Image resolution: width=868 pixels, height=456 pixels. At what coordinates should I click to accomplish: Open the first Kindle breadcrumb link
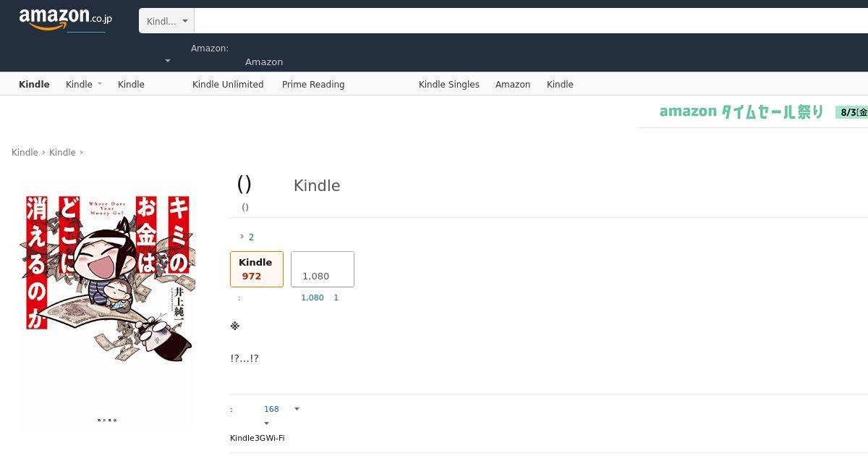25,152
